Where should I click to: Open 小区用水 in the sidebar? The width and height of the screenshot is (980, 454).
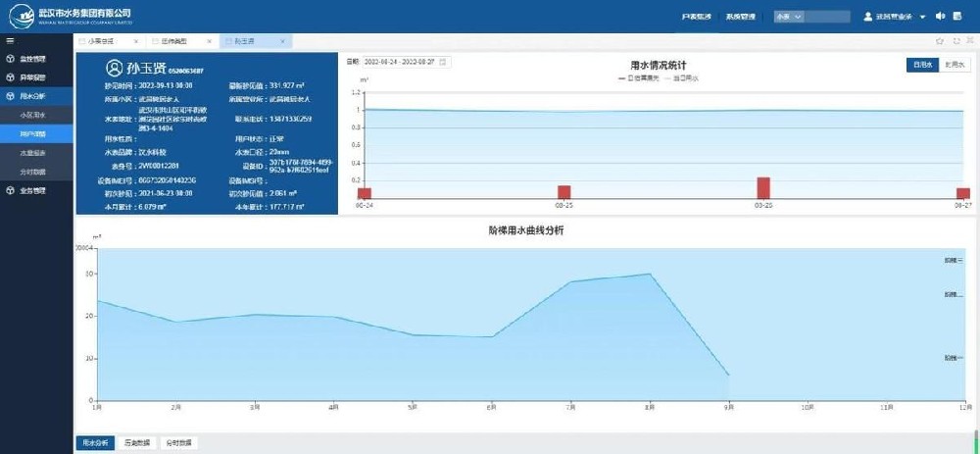point(34,115)
